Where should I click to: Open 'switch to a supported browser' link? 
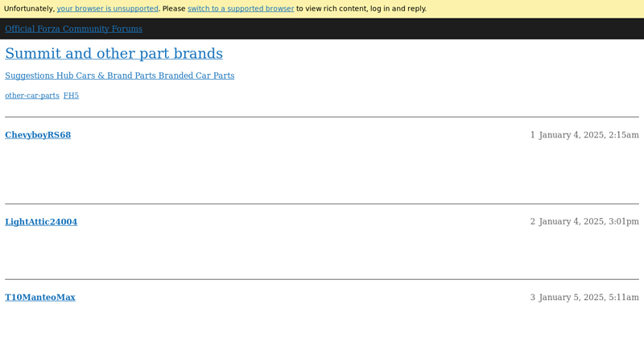[x=241, y=9]
